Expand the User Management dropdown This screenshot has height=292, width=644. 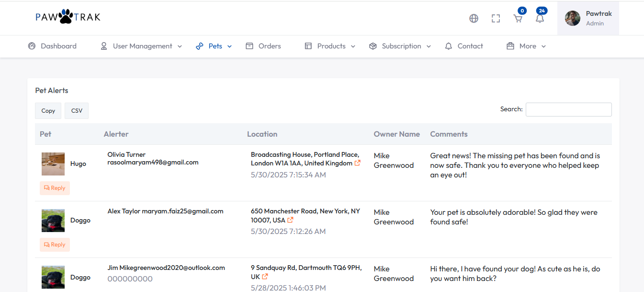point(141,46)
